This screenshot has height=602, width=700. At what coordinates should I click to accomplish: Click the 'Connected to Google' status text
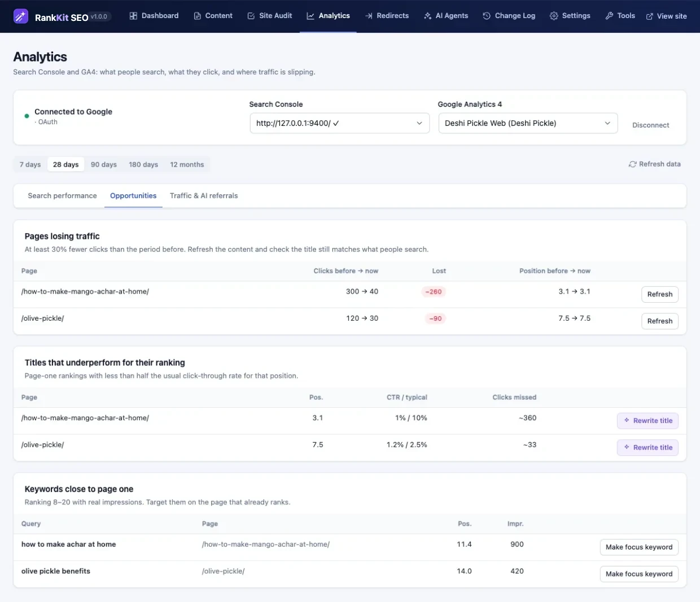tap(73, 112)
